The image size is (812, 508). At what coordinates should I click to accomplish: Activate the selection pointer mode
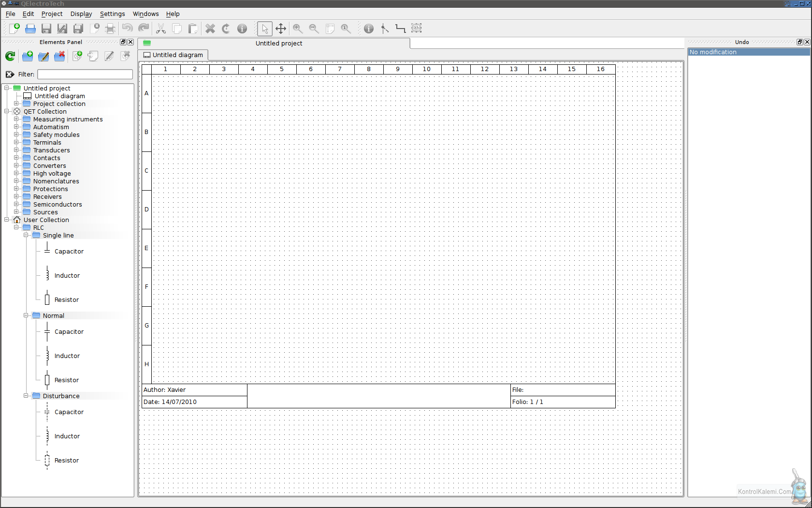pos(265,29)
